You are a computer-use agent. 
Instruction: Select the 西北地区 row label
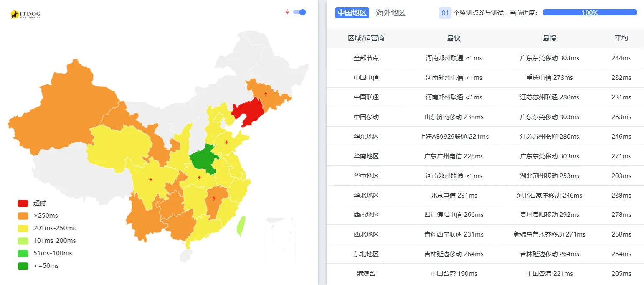coord(366,234)
